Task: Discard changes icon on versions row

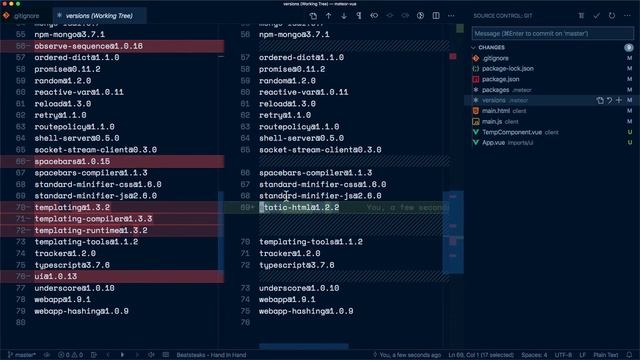Action: click(x=609, y=100)
